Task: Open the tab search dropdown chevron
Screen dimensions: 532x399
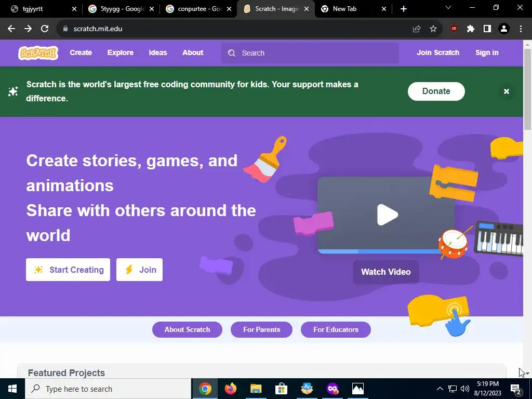Action: (x=448, y=7)
